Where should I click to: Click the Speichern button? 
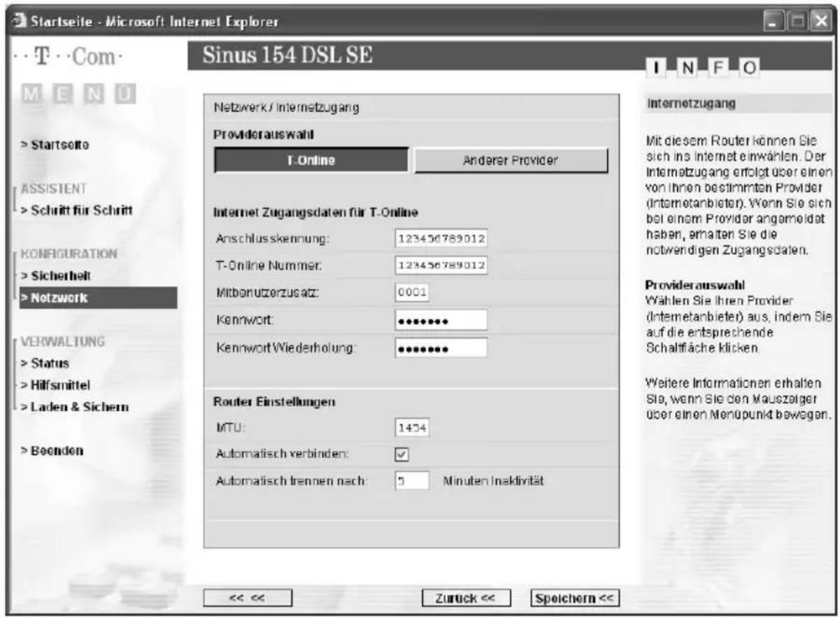[x=574, y=598]
